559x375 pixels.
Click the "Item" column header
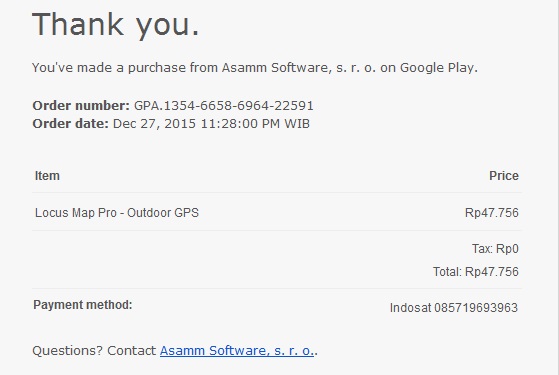tap(47, 176)
